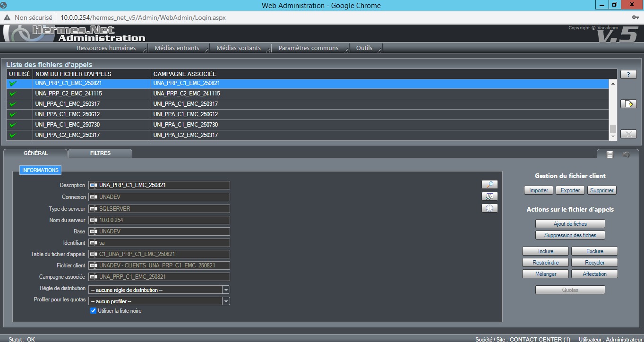The image size is (644, 342).
Task: Click the delete X icon beside the list
Action: point(628,134)
